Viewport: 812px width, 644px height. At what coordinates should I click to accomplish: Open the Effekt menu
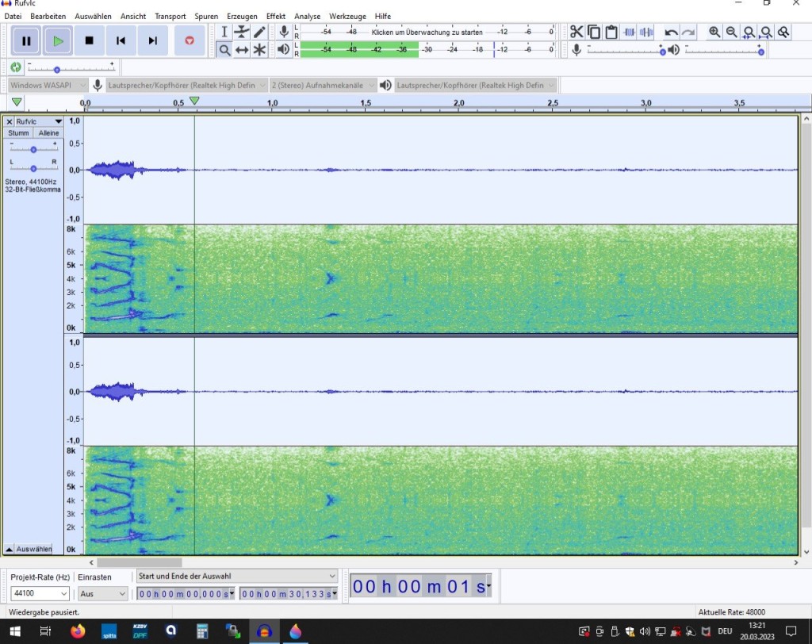pyautogui.click(x=275, y=16)
